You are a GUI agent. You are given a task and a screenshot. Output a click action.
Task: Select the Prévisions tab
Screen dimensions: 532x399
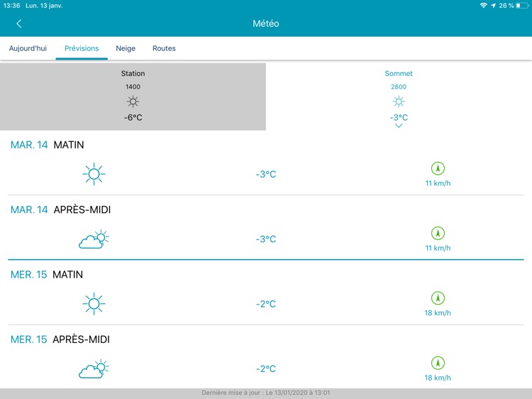click(x=82, y=48)
